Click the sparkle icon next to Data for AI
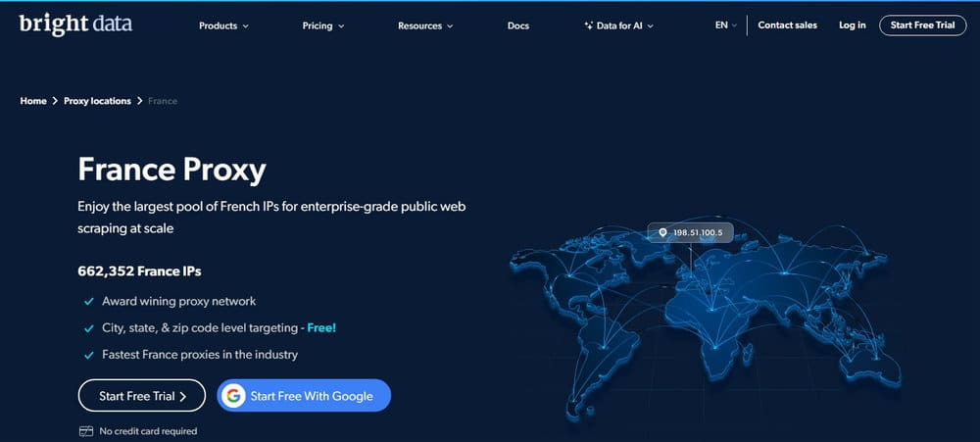The image size is (980, 442). click(589, 26)
